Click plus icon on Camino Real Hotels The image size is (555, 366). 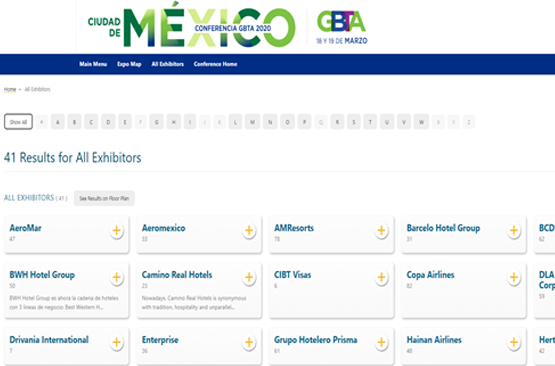(249, 278)
